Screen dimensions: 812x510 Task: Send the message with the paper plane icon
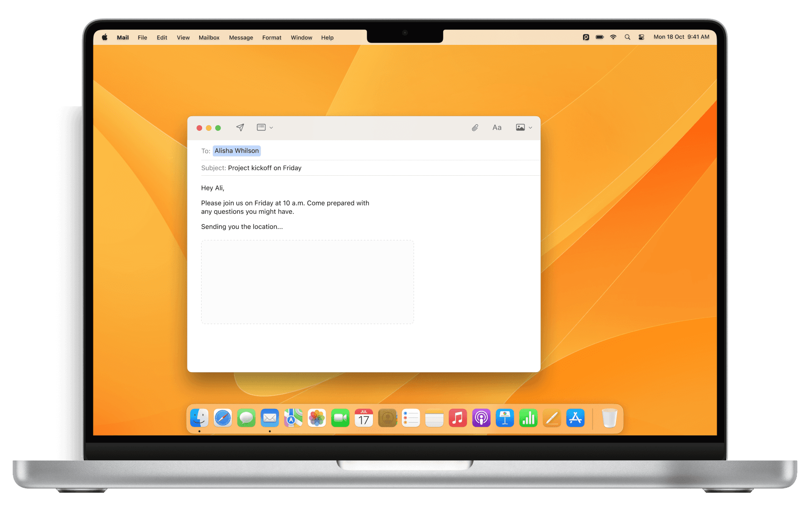[x=240, y=127]
